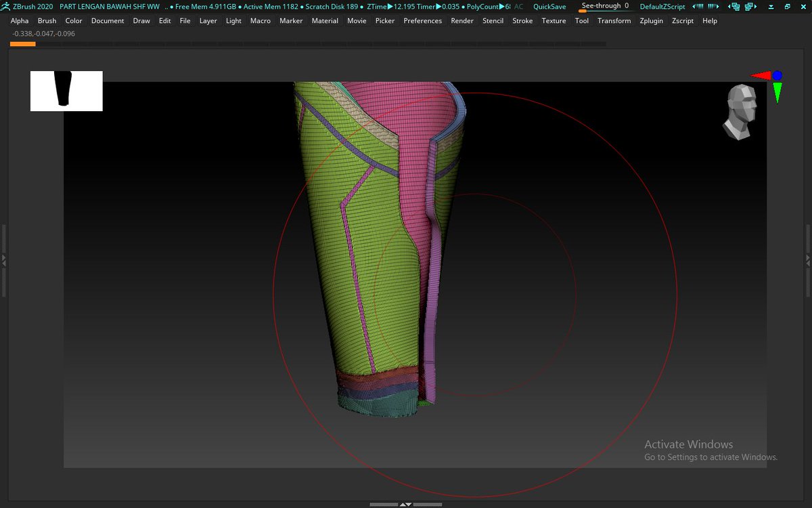
Task: Open the Zscript menu
Action: (683, 21)
